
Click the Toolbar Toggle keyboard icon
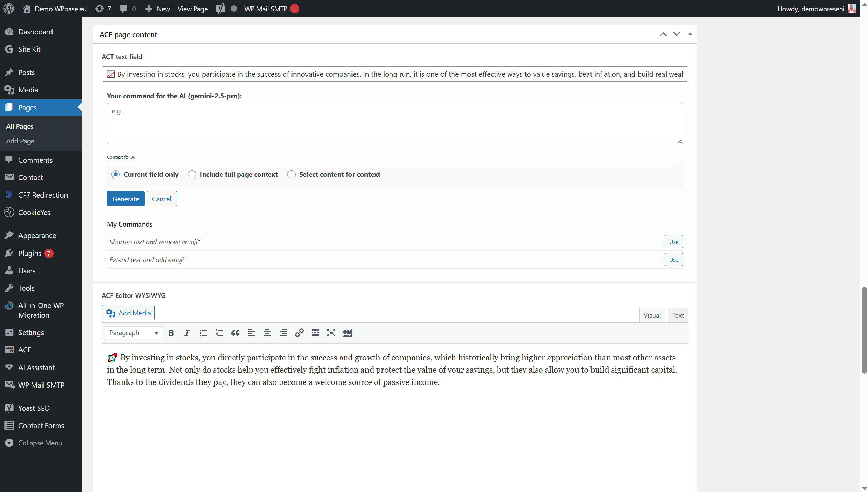[x=347, y=333]
